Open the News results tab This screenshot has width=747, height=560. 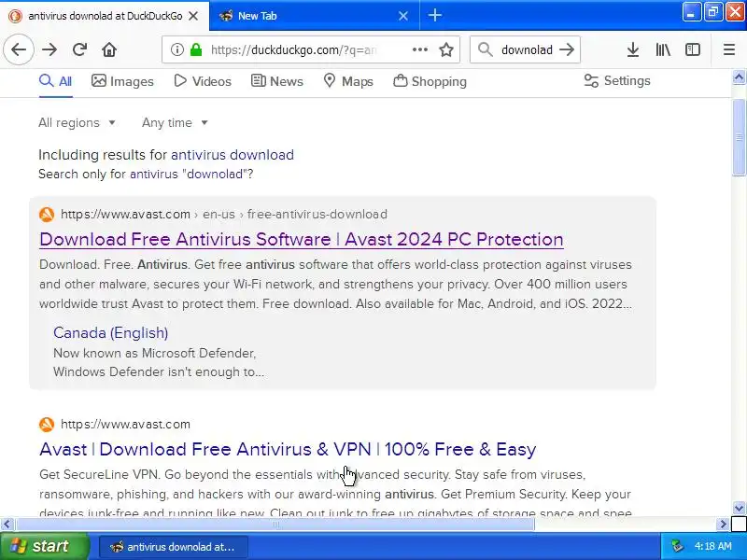coord(276,81)
